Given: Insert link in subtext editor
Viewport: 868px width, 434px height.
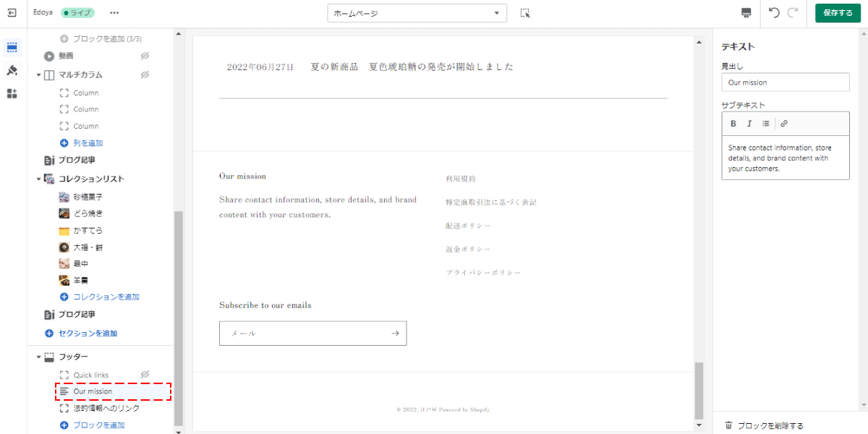Looking at the screenshot, I should click(x=784, y=124).
